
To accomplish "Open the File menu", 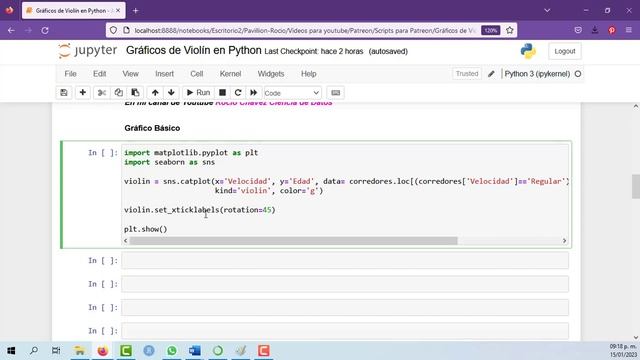I will pyautogui.click(x=70, y=74).
